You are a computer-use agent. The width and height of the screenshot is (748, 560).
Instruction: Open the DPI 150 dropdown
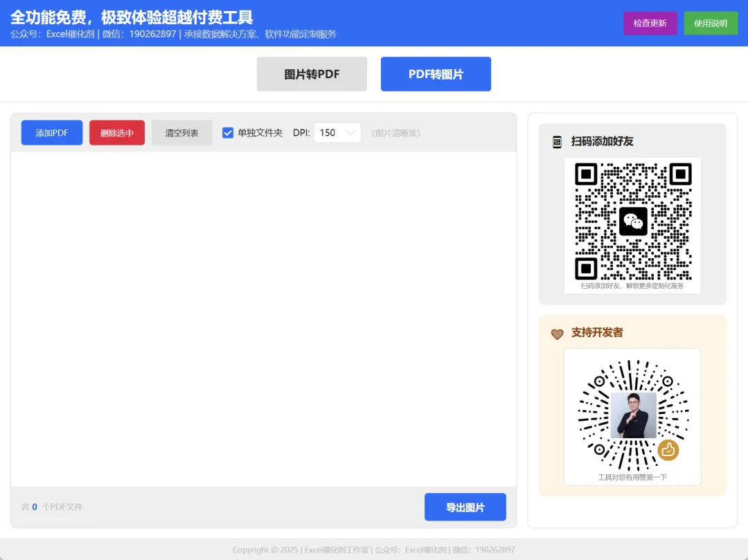(x=337, y=133)
